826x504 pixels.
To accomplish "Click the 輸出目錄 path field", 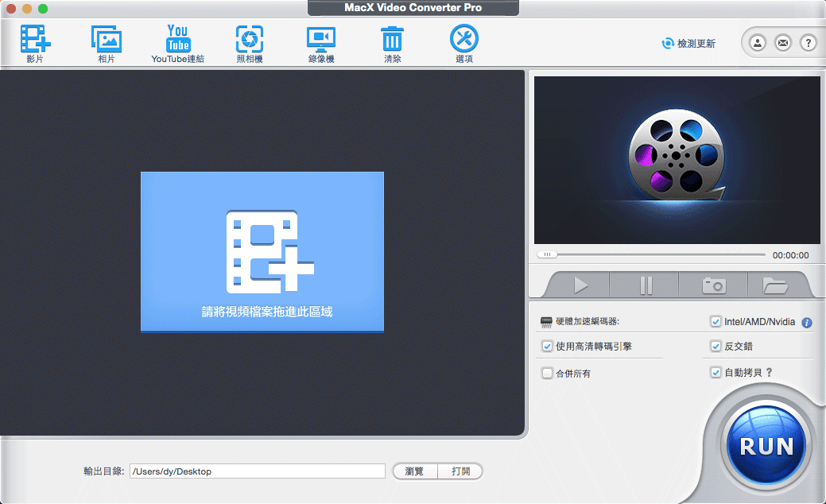I will [258, 471].
